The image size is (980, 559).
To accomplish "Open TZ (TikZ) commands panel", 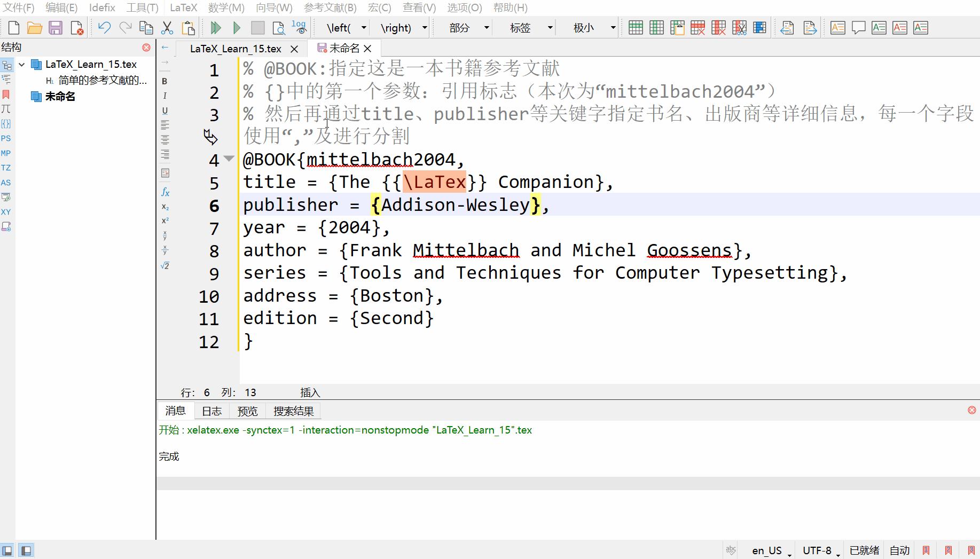I will [x=6, y=168].
